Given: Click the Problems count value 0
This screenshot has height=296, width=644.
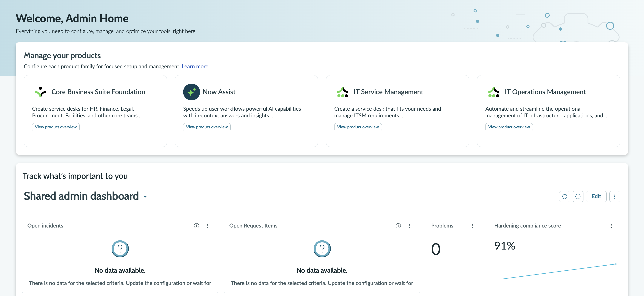Looking at the screenshot, I should tap(436, 249).
